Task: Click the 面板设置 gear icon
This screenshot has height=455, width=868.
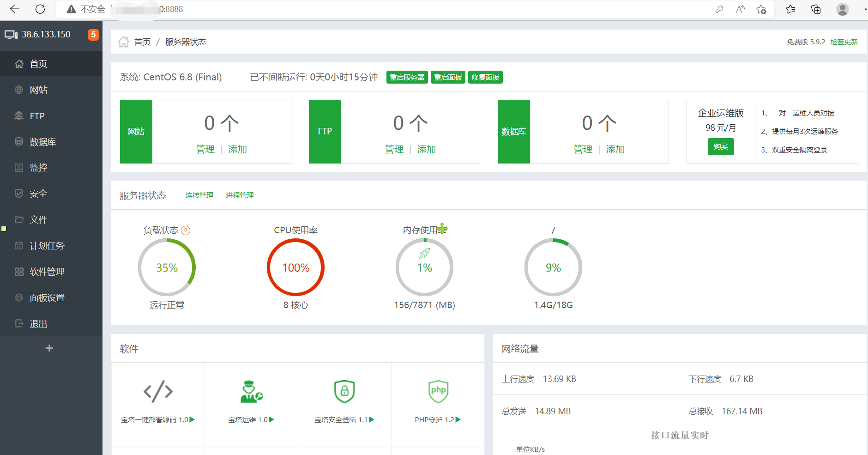Action: (x=19, y=297)
